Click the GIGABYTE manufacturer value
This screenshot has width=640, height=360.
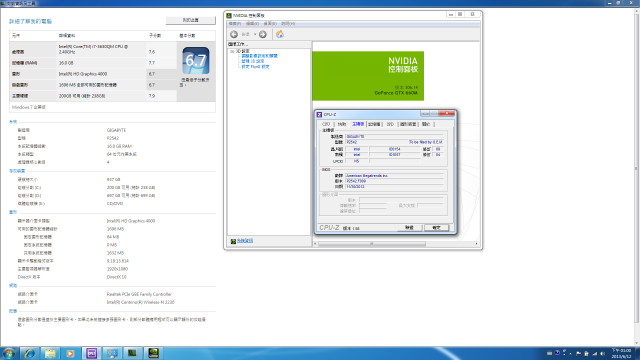pyautogui.click(x=116, y=130)
